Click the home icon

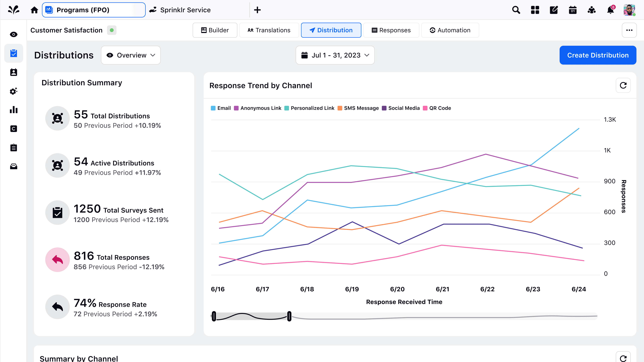coord(34,10)
